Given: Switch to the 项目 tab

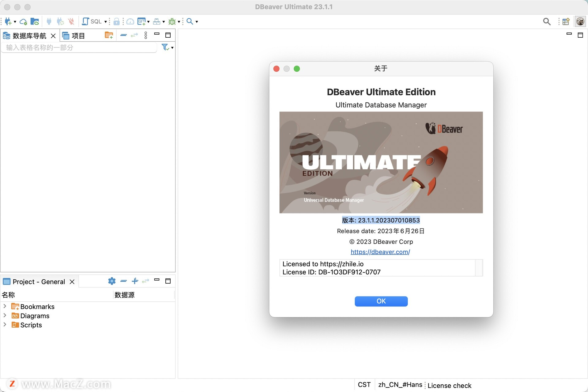Looking at the screenshot, I should pos(73,36).
